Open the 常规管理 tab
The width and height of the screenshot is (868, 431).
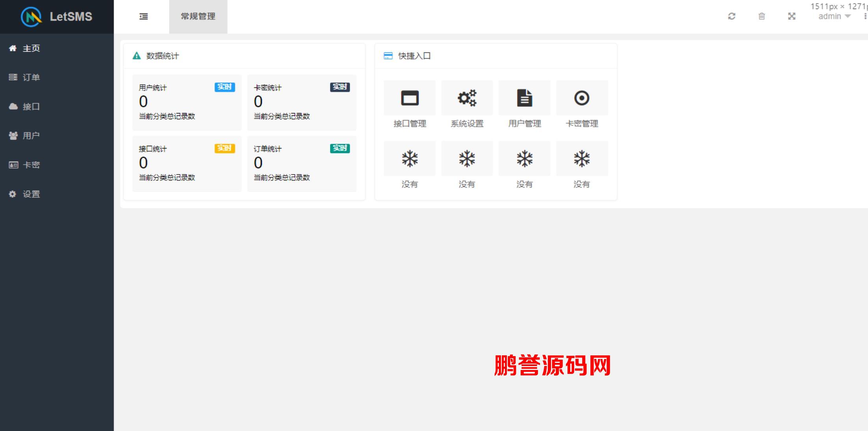pos(198,17)
